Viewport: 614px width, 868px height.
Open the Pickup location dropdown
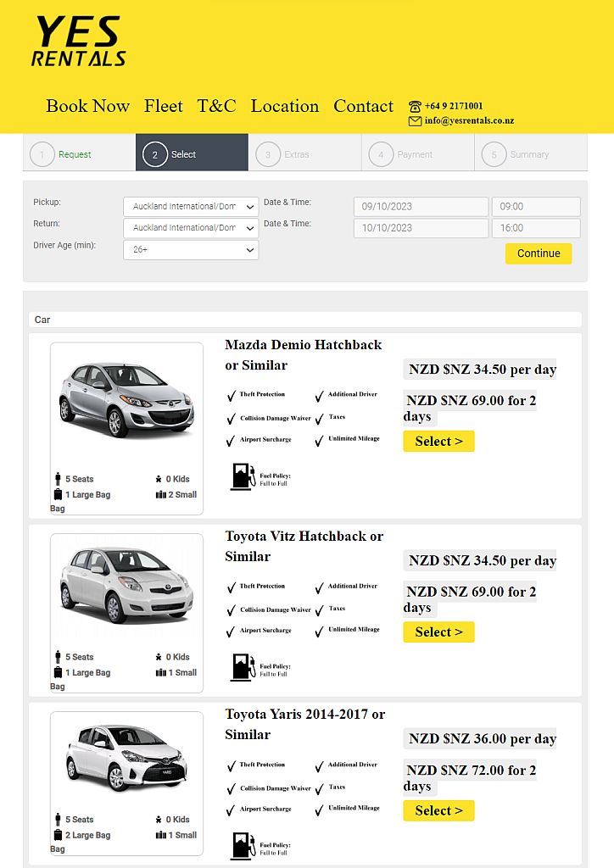[x=191, y=207]
